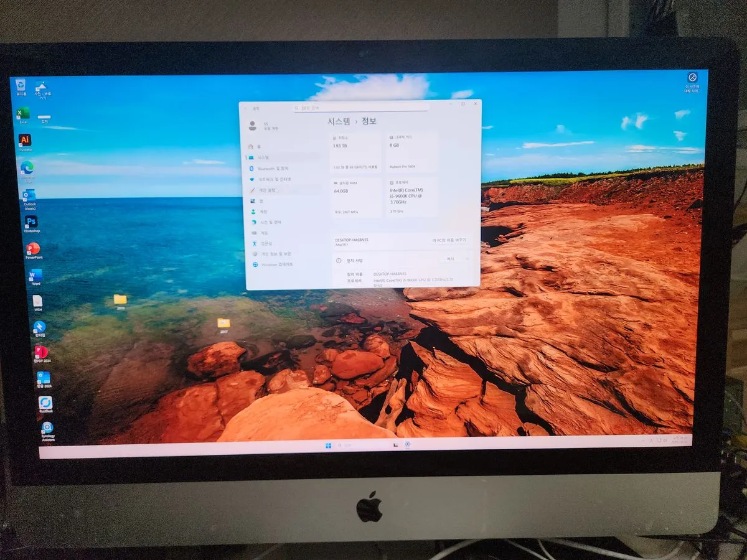Select 네트워크 및 인터넷 in Settings sidebar
Viewport: 747px width, 560px height.
click(275, 179)
